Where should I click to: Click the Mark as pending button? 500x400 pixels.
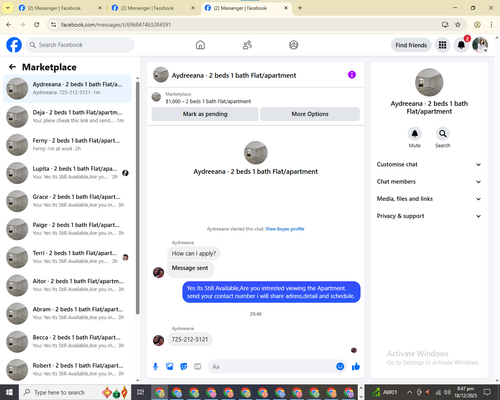coord(205,114)
